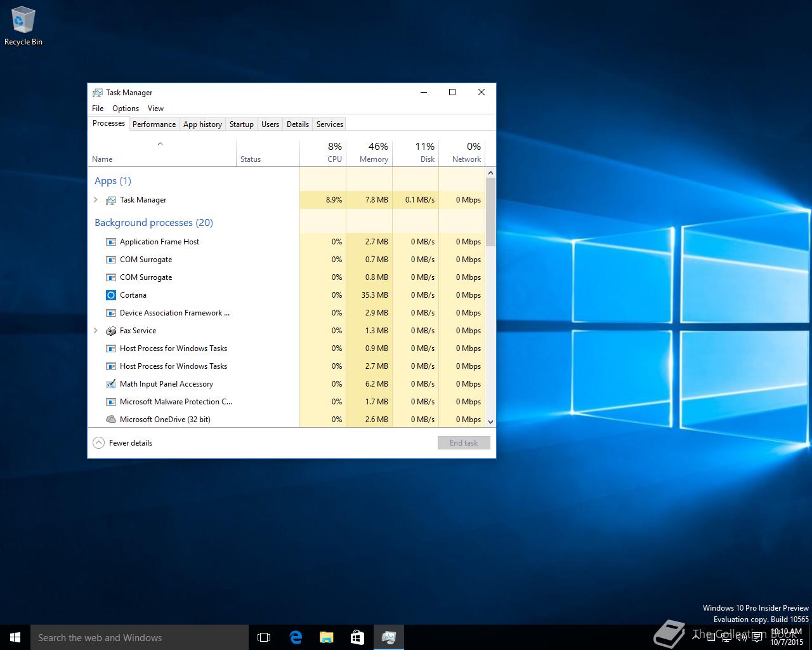Select the Math Input Panel Accessory icon
This screenshot has width=812, height=650.
pos(111,384)
